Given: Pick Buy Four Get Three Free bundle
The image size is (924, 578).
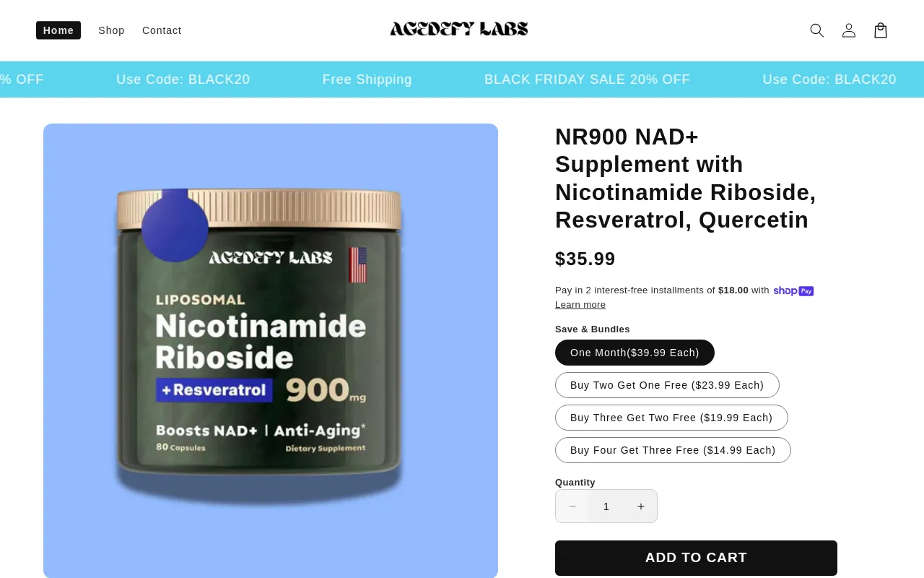Looking at the screenshot, I should [x=673, y=450].
